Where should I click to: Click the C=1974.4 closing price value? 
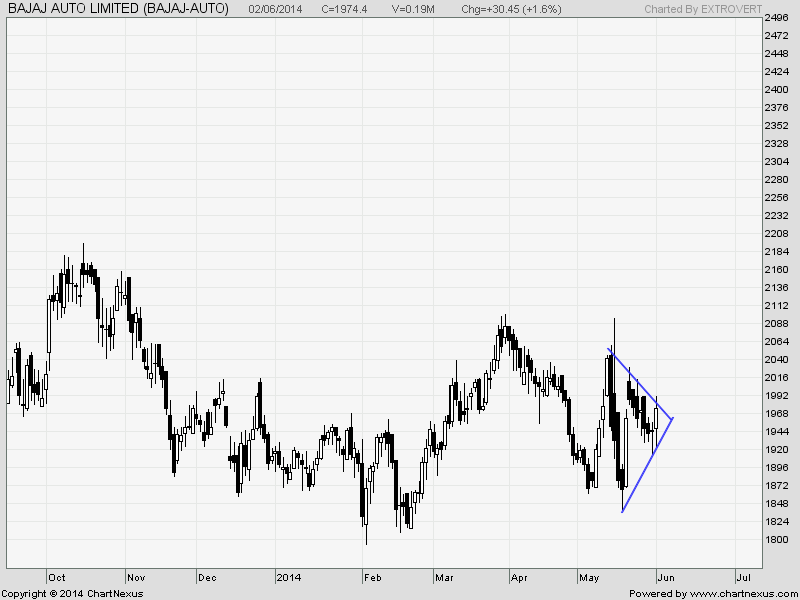click(347, 9)
